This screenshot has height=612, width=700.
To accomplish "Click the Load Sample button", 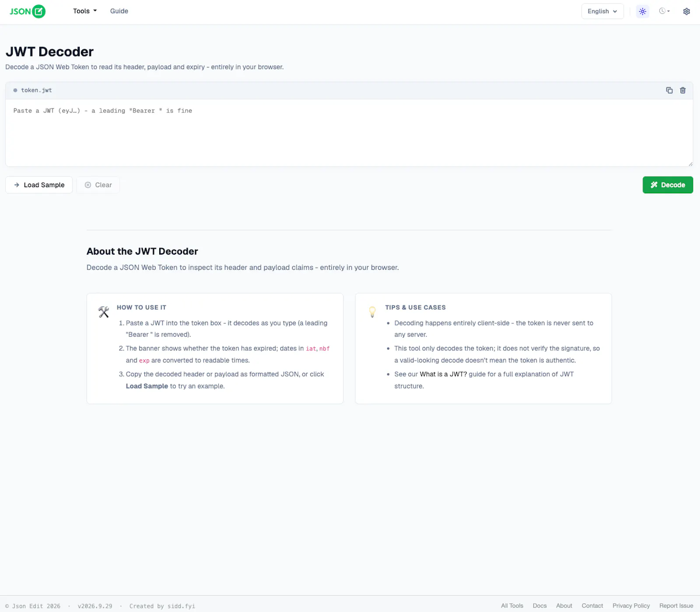I will 39,185.
